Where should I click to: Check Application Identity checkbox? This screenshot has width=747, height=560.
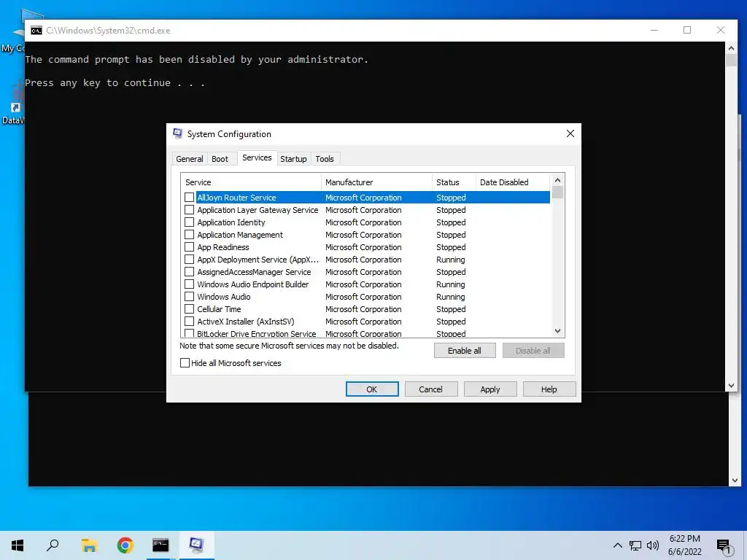coord(189,222)
